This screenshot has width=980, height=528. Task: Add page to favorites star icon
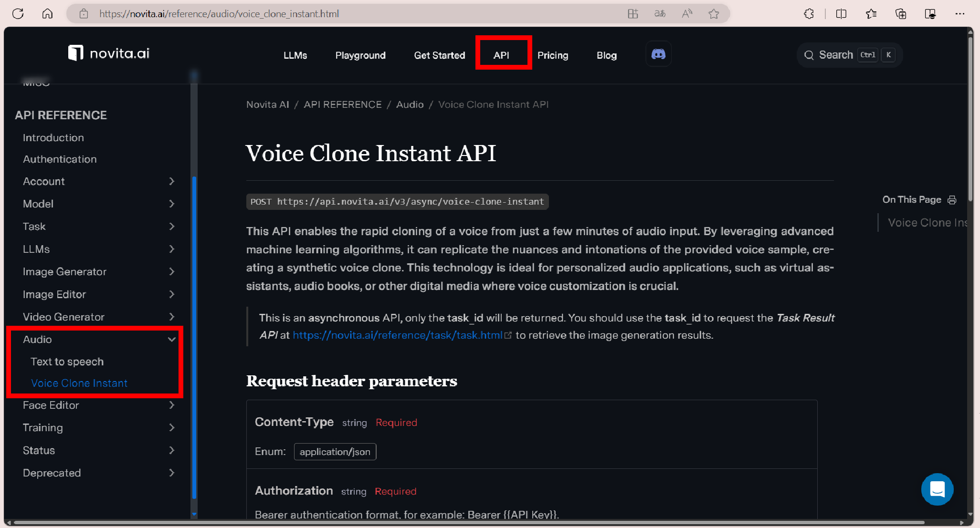pos(714,14)
